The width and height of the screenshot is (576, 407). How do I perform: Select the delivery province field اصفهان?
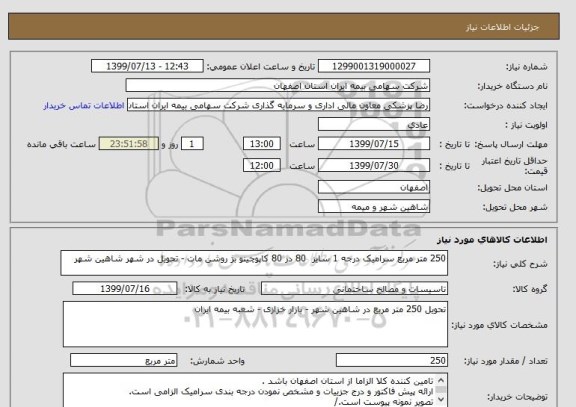tap(374, 187)
